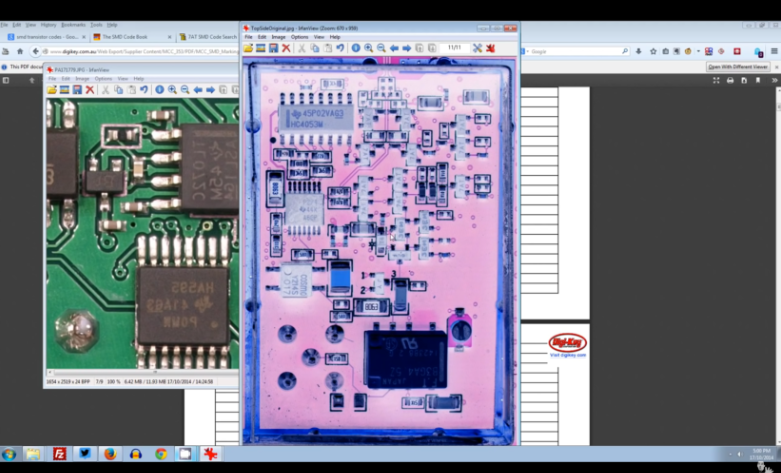The image size is (781, 473).
Task: Click Firefox downloads arrow icon
Action: pyautogui.click(x=639, y=51)
